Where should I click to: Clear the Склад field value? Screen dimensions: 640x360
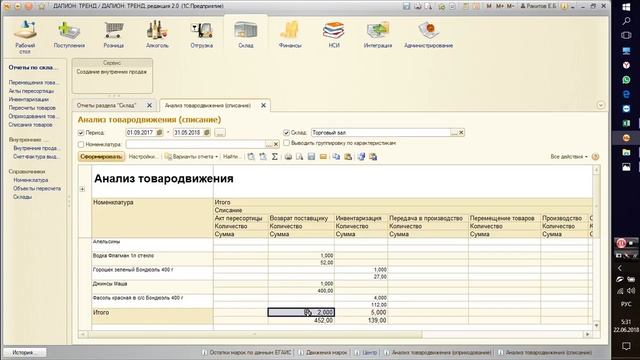pyautogui.click(x=461, y=133)
